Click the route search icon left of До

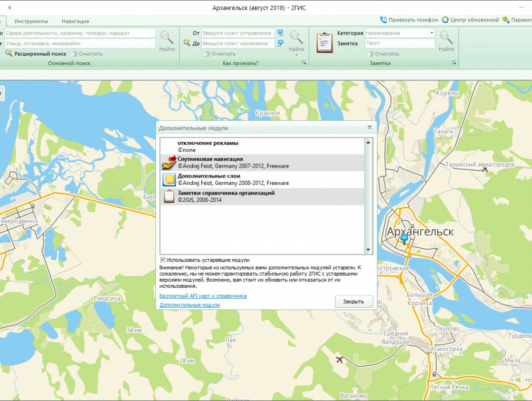tap(187, 43)
